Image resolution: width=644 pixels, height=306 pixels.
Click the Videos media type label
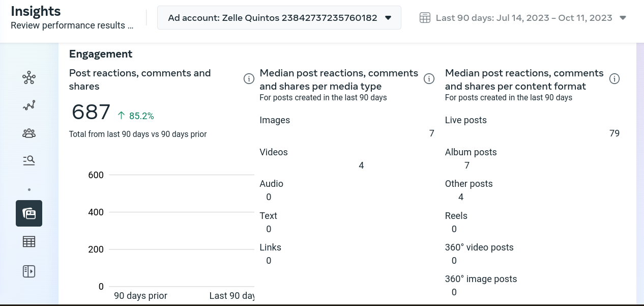(274, 152)
